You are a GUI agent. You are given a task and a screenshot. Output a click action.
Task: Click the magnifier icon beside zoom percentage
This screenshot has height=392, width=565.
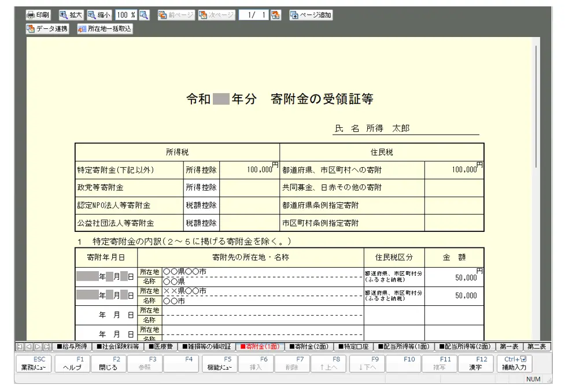coord(144,15)
